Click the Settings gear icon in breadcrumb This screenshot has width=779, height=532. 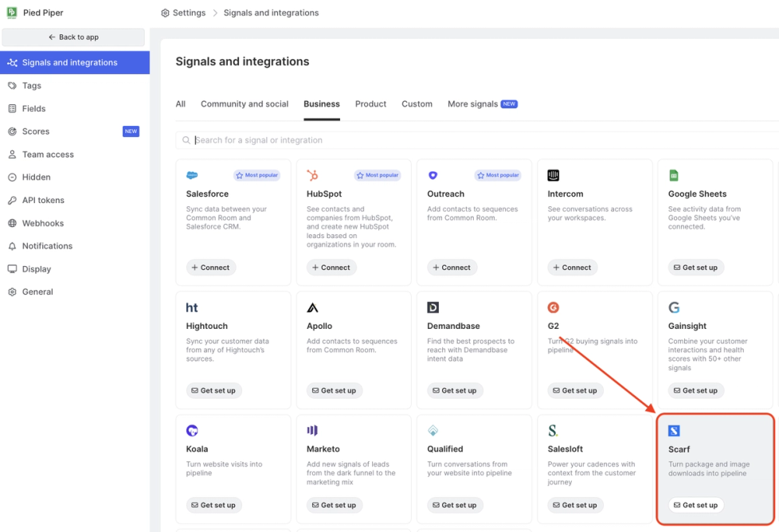pyautogui.click(x=166, y=13)
